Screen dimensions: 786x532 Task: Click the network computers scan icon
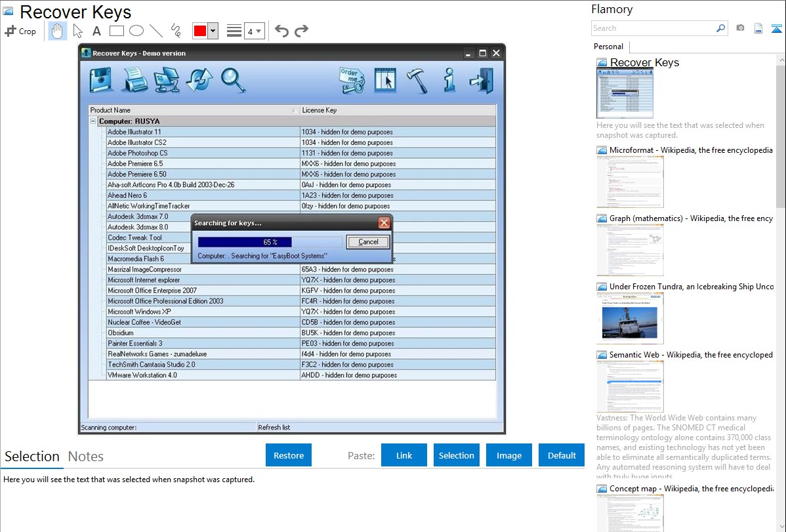tap(167, 80)
